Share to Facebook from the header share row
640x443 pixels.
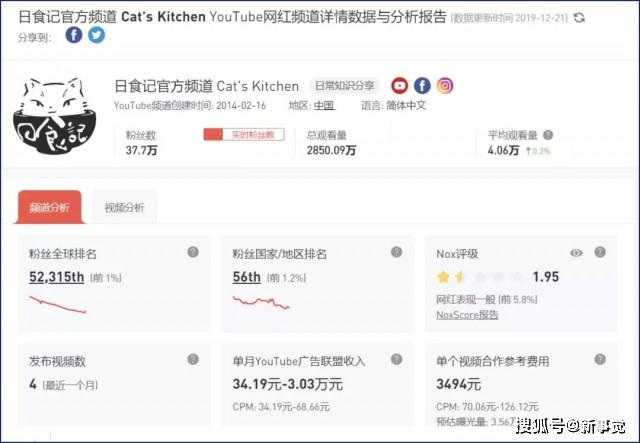(x=74, y=35)
